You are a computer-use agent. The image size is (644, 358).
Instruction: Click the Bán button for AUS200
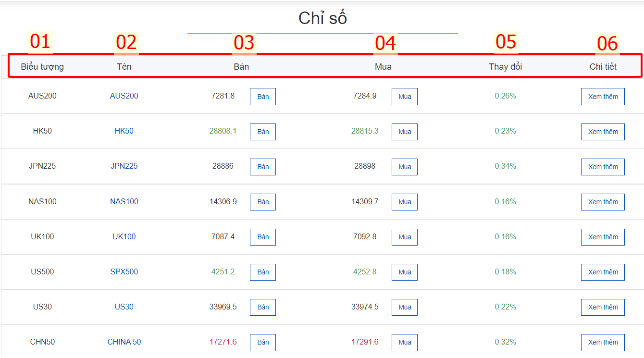pos(263,97)
